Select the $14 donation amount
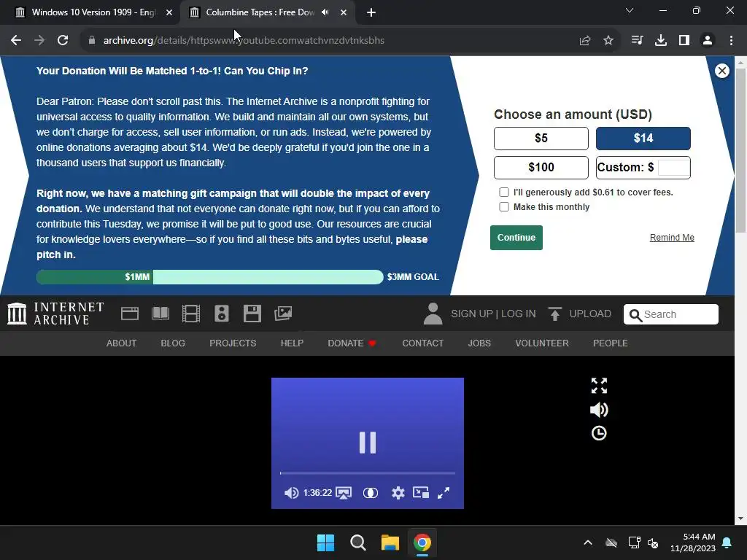 (x=643, y=139)
